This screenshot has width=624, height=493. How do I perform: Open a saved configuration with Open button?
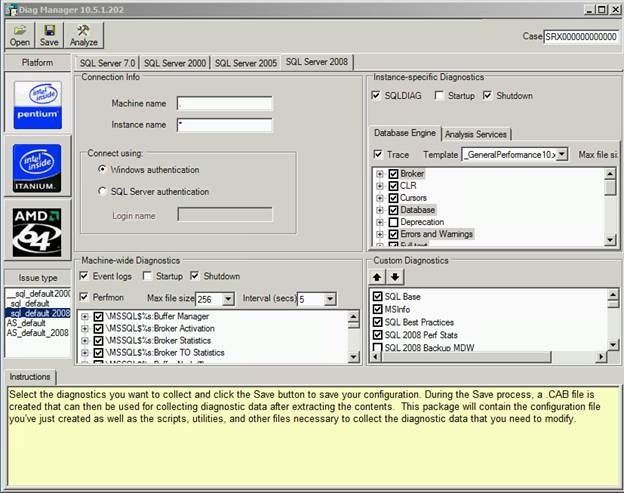click(x=20, y=35)
